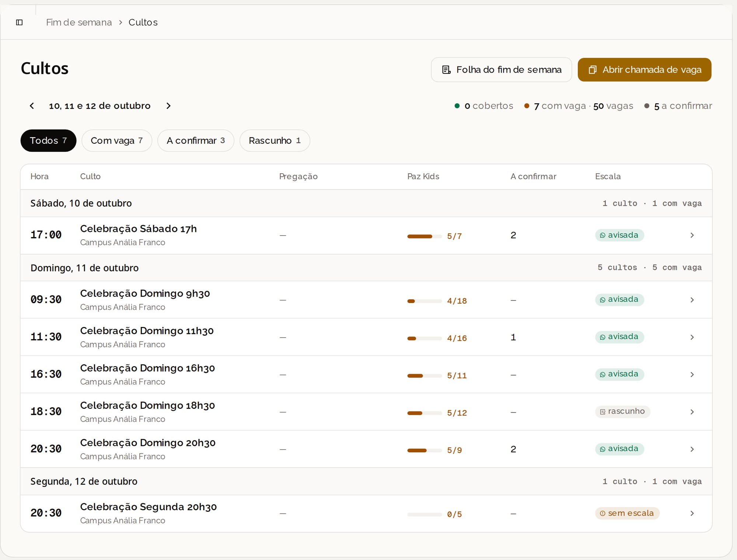Go to next weekend with right arrow
Viewport: 737px width, 560px height.
tap(168, 106)
